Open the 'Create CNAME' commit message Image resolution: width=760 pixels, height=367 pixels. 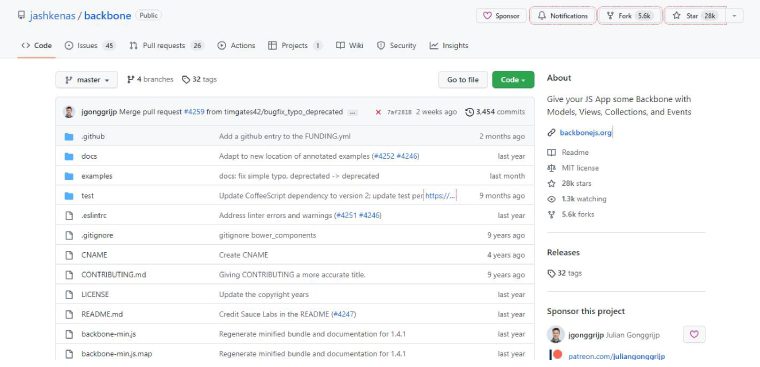(243, 255)
